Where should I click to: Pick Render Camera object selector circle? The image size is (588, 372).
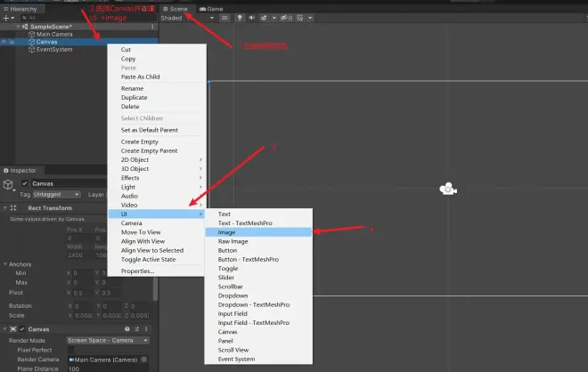tap(144, 360)
